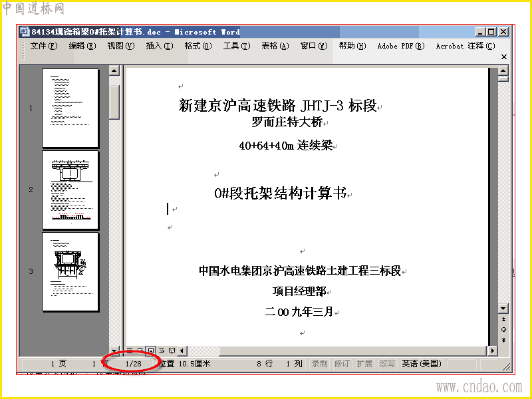Open the 插入(I) menu
This screenshot has height=399, width=532.
(x=160, y=46)
